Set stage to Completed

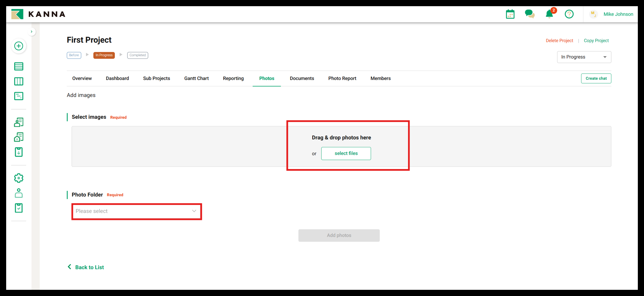tap(137, 55)
